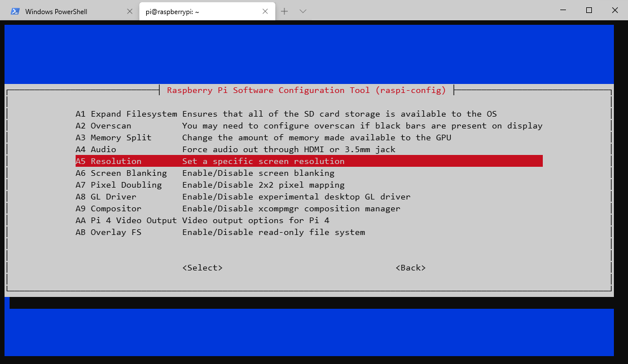Maximize the terminal window
Image resolution: width=628 pixels, height=364 pixels.
tap(589, 10)
